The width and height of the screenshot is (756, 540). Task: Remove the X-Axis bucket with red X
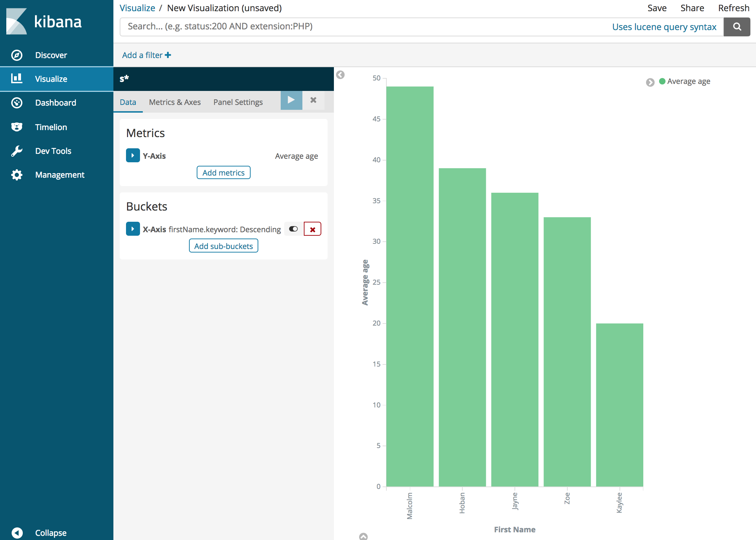point(313,229)
